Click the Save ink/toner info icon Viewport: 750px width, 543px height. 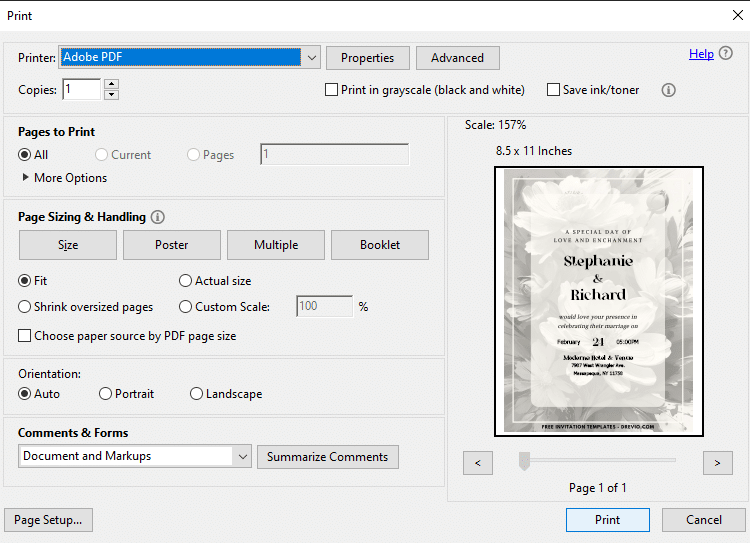[668, 90]
